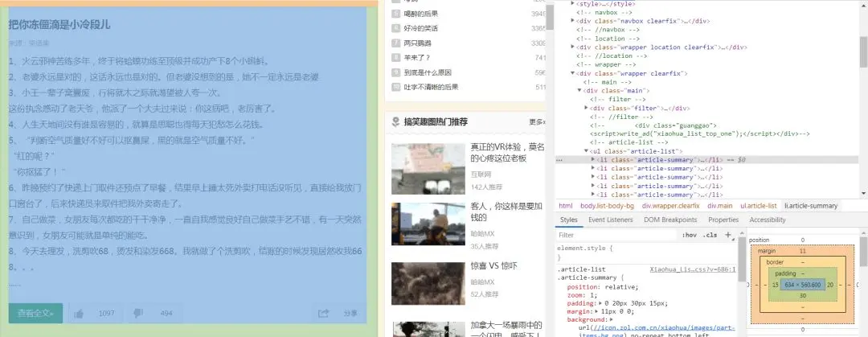The image size is (868, 337).
Task: Select the div.main breadcrumb
Action: (719, 206)
